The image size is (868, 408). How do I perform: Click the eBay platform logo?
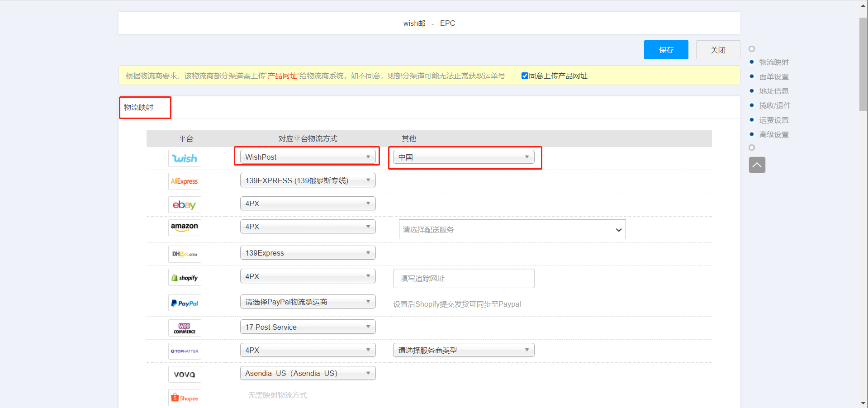(x=185, y=204)
